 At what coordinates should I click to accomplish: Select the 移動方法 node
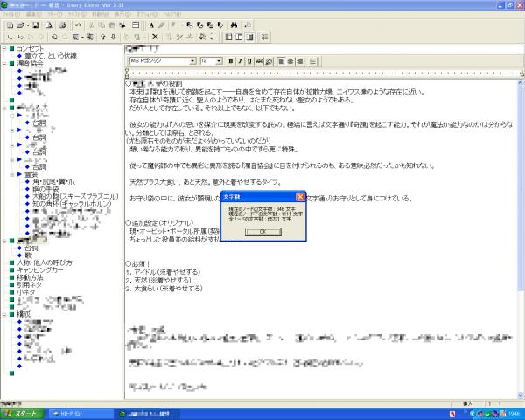tap(30, 277)
